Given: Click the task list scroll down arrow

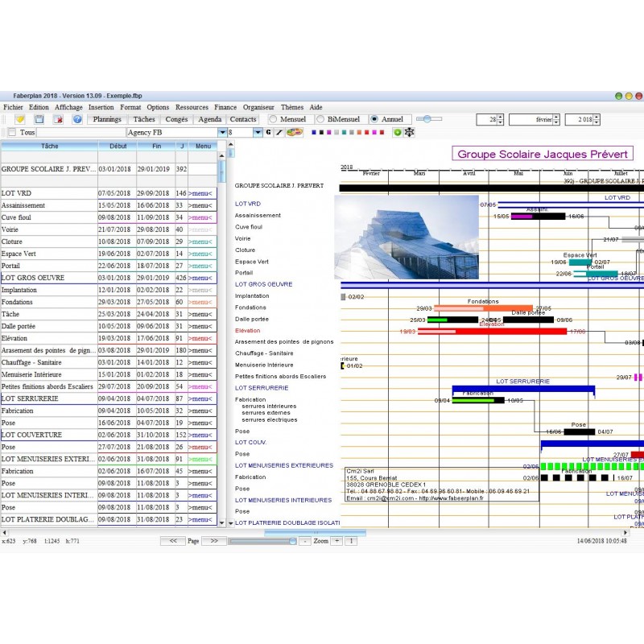Looking at the screenshot, I should (x=222, y=523).
